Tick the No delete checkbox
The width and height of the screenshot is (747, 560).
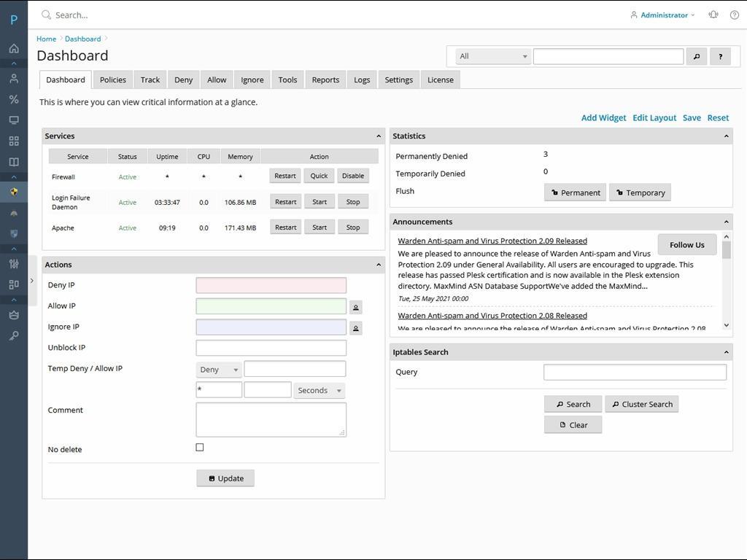(200, 448)
